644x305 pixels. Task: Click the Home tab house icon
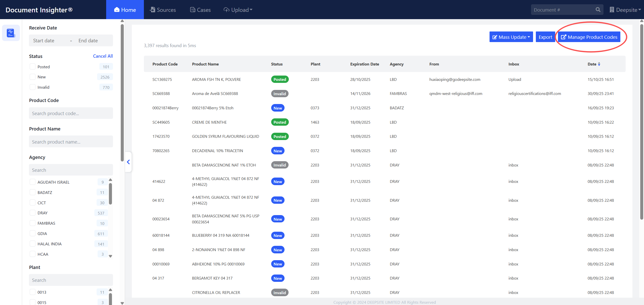pyautogui.click(x=117, y=10)
